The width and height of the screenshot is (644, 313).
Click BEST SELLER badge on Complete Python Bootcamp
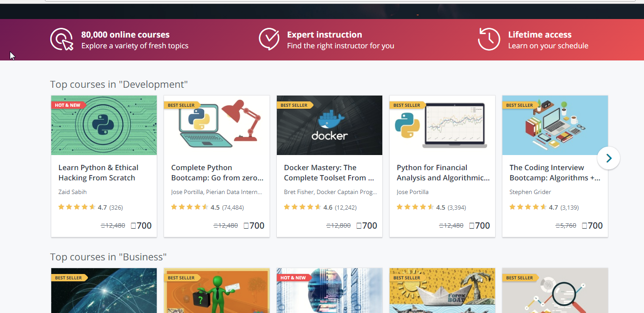(182, 105)
